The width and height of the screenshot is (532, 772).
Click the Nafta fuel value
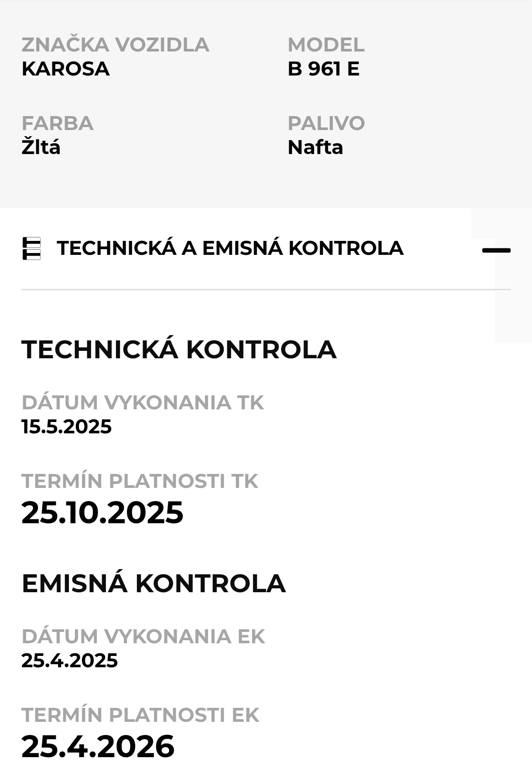(x=315, y=148)
